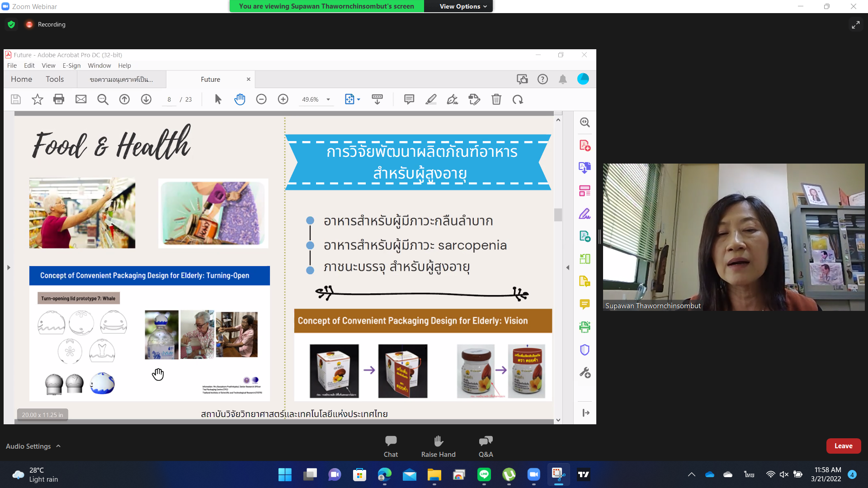Toggle the speaker mute tray icon
Image resolution: width=868 pixels, height=488 pixels.
click(784, 474)
